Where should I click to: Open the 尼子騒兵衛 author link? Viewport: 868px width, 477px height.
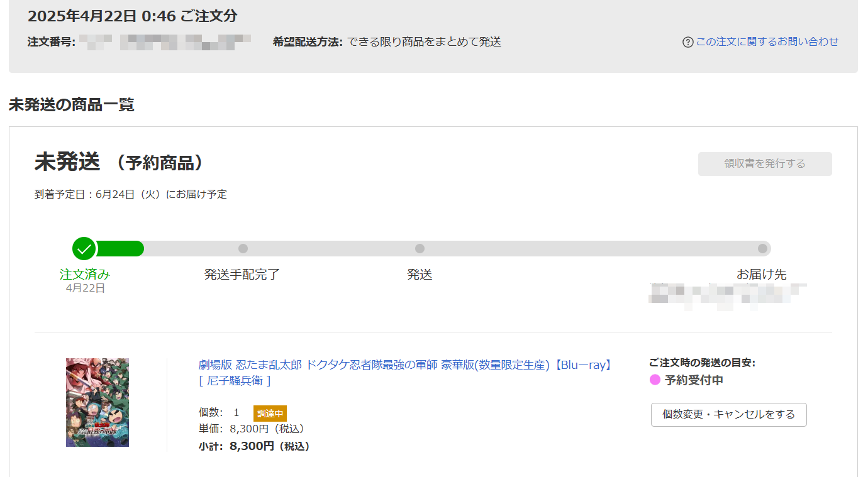pyautogui.click(x=235, y=381)
